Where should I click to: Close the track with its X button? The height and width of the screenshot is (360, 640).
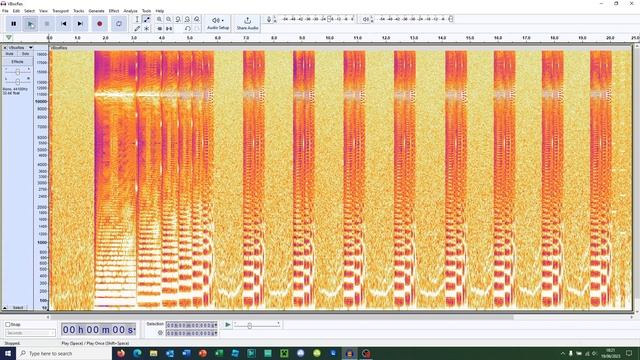(5, 48)
